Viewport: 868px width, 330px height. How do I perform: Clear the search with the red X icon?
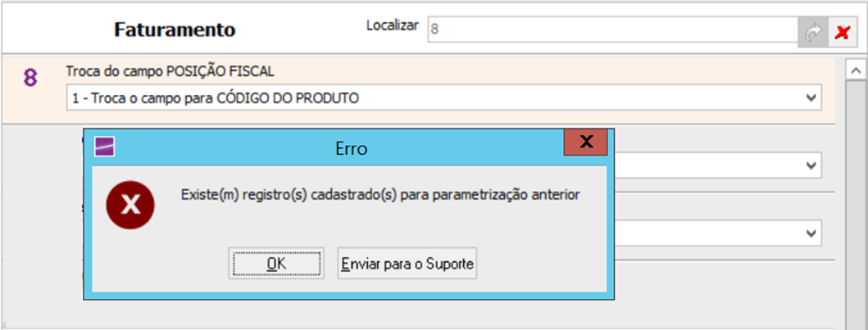pos(841,32)
